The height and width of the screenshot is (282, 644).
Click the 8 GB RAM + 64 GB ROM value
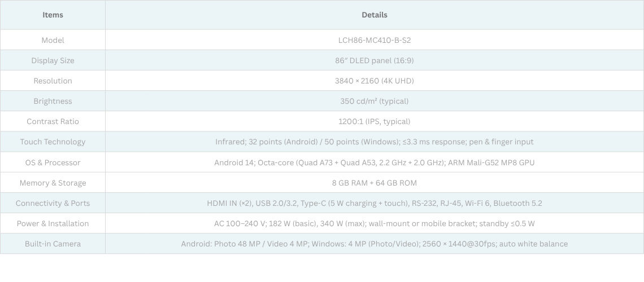point(374,183)
